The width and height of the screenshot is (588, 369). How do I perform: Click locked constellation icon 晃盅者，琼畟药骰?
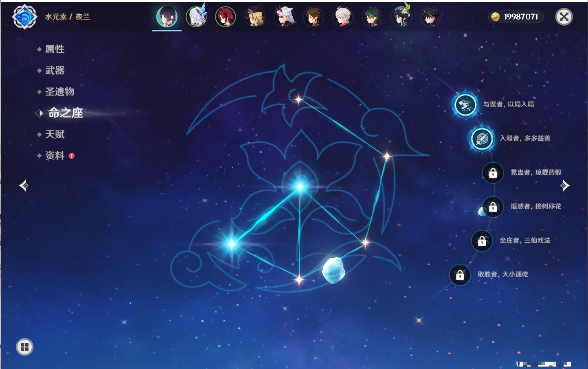click(x=493, y=173)
